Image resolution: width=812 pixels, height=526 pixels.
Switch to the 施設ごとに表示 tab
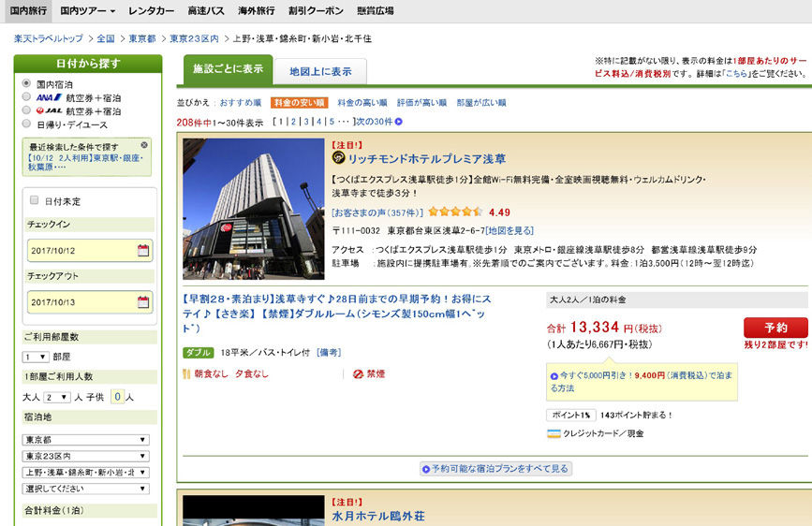[228, 69]
